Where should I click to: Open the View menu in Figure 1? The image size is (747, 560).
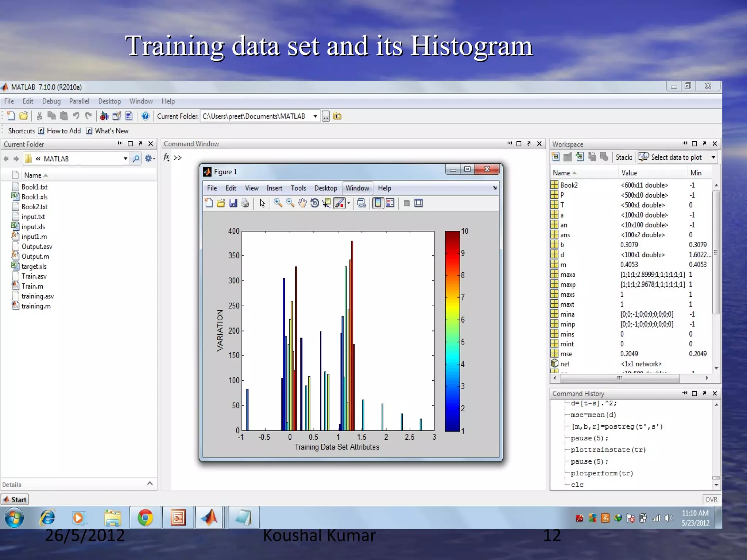[x=252, y=188]
